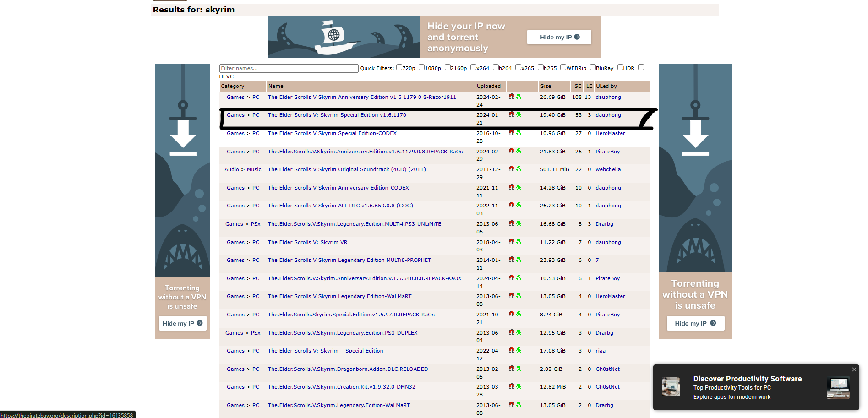Browse the Audio category link
Image resolution: width=868 pixels, height=418 pixels.
click(232, 169)
